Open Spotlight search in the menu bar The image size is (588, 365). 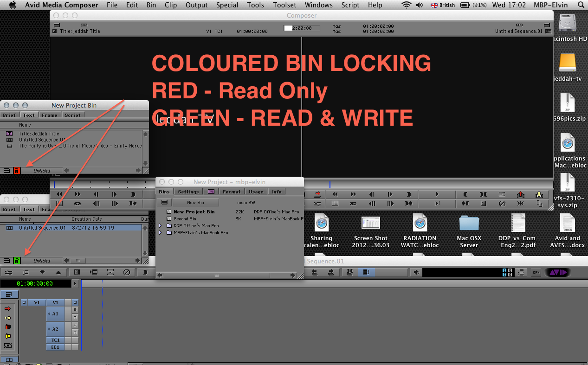[x=581, y=5]
